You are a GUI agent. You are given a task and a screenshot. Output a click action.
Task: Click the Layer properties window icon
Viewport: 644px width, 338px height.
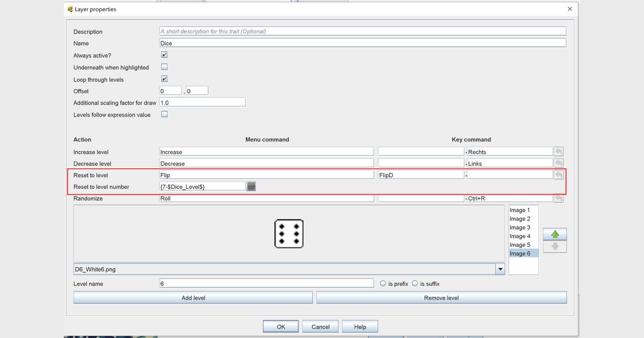click(70, 9)
